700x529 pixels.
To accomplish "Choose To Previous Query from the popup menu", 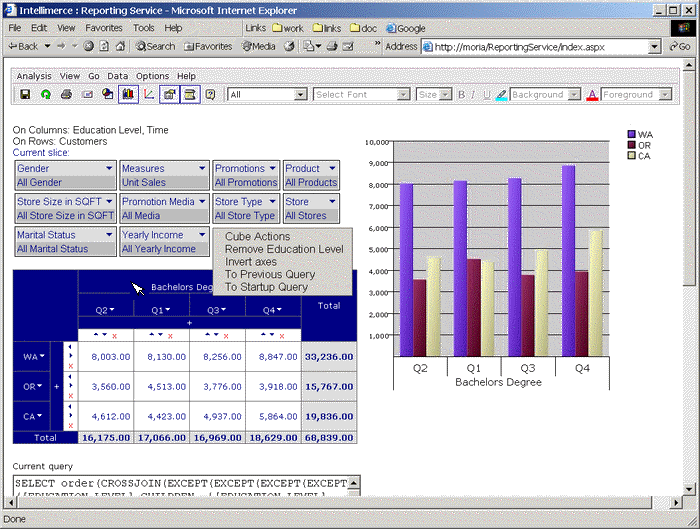I will pyautogui.click(x=270, y=274).
